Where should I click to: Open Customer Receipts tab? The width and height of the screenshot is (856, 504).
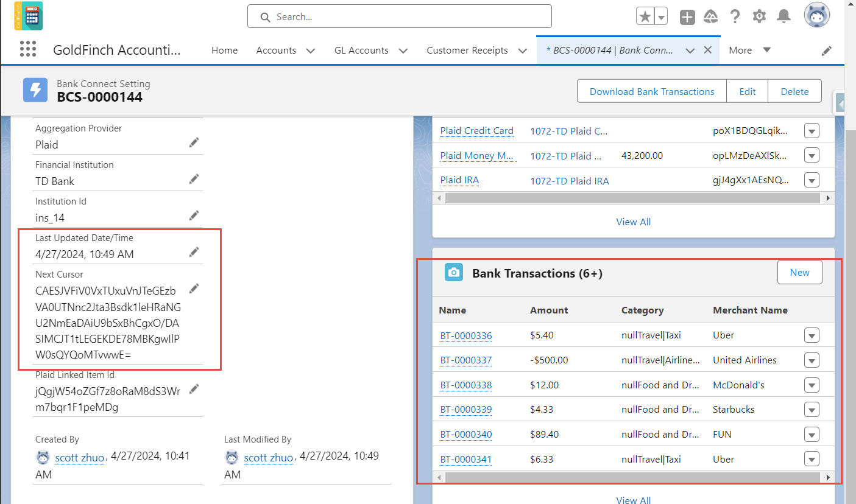[x=467, y=51]
